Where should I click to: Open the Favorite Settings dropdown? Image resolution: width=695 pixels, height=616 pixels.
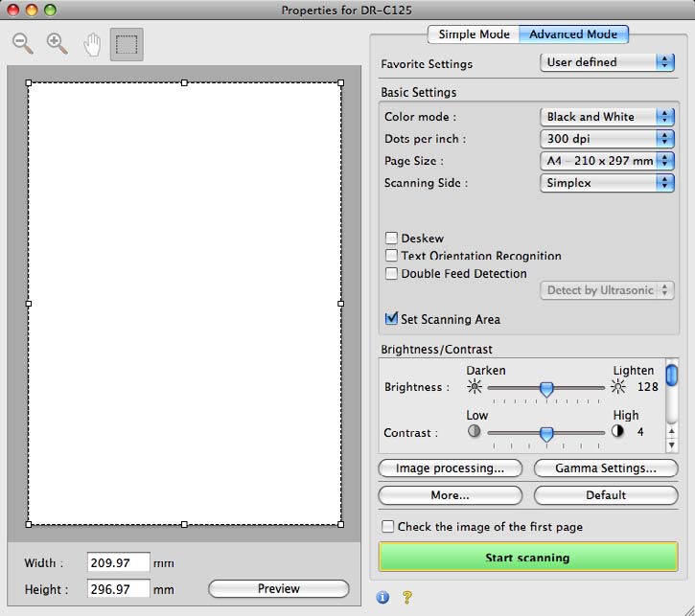point(607,62)
